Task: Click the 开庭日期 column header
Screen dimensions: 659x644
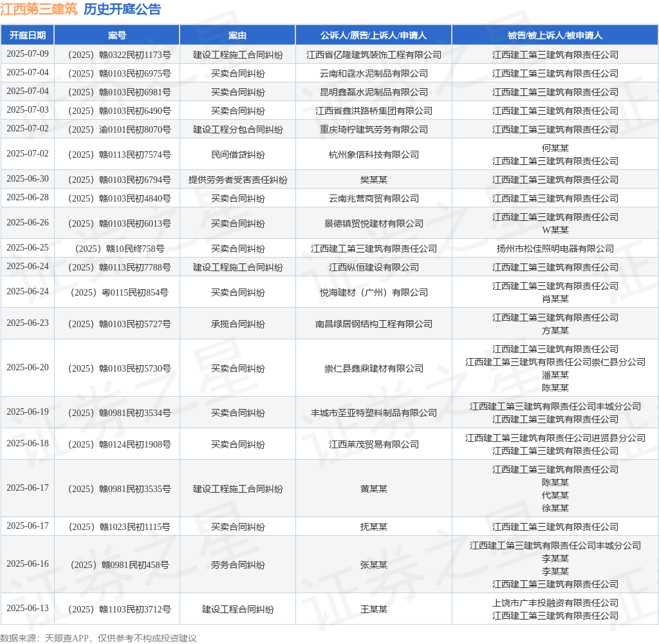Action: point(28,35)
